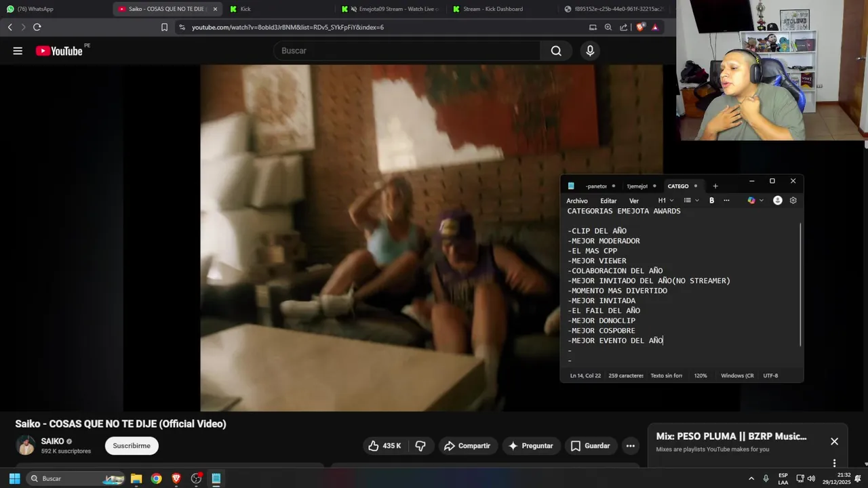Image resolution: width=868 pixels, height=488 pixels.
Task: Select the CATEGO Notepad tab
Action: click(682, 186)
